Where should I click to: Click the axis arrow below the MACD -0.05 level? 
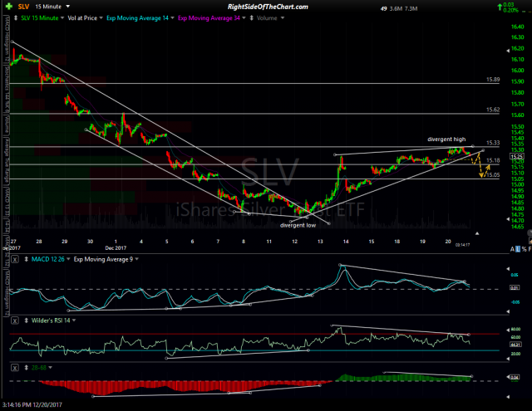(x=508, y=311)
